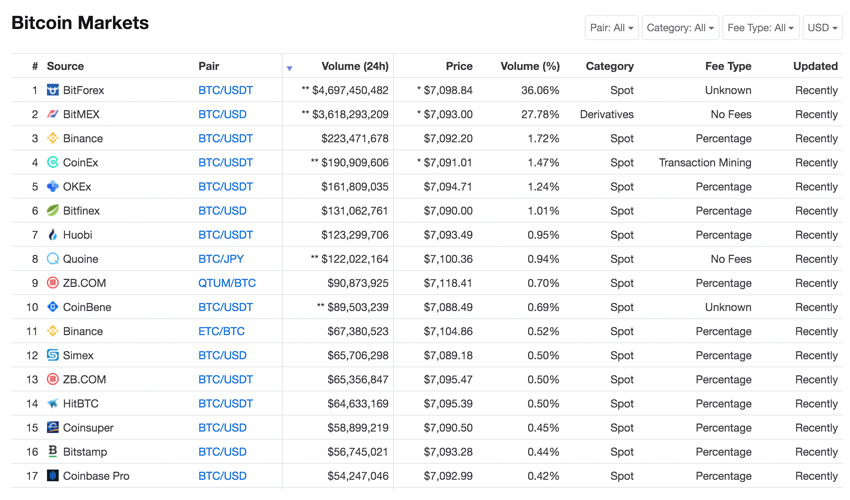The width and height of the screenshot is (850, 500).
Task: Open BitForex BTC/USDT pair link
Action: click(x=226, y=90)
